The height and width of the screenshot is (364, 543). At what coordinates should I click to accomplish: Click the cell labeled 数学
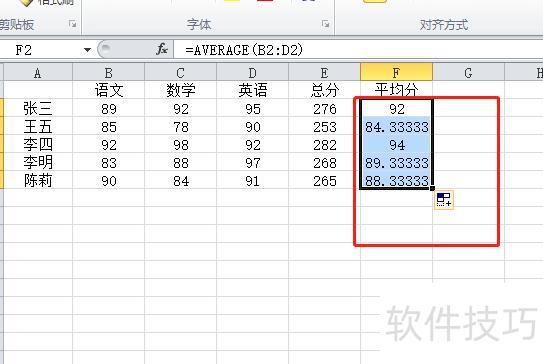180,90
